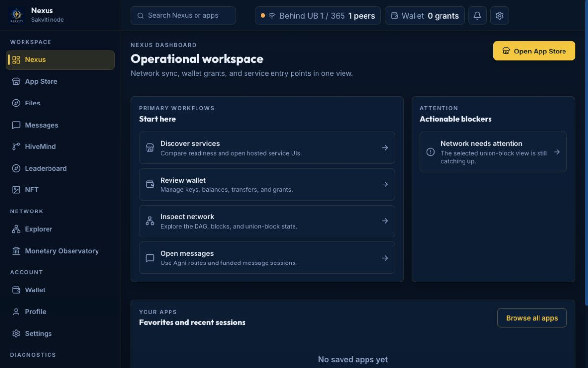The width and height of the screenshot is (588, 368).
Task: Click the Messages chat bubble icon in sidebar
Action: click(x=16, y=125)
